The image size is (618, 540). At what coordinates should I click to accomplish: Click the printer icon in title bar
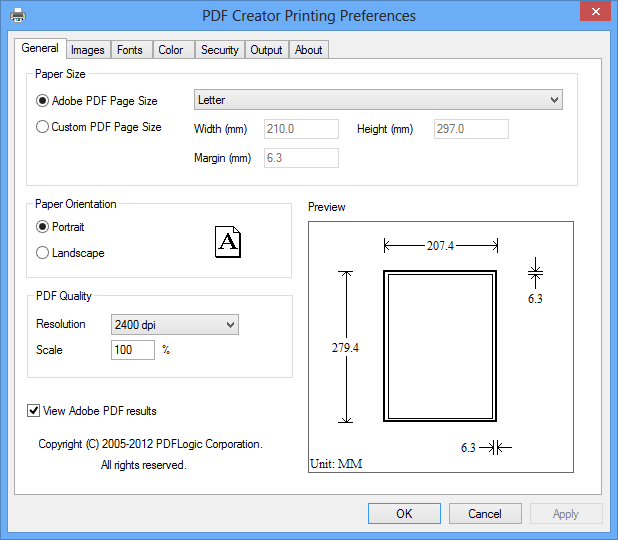click(x=18, y=15)
